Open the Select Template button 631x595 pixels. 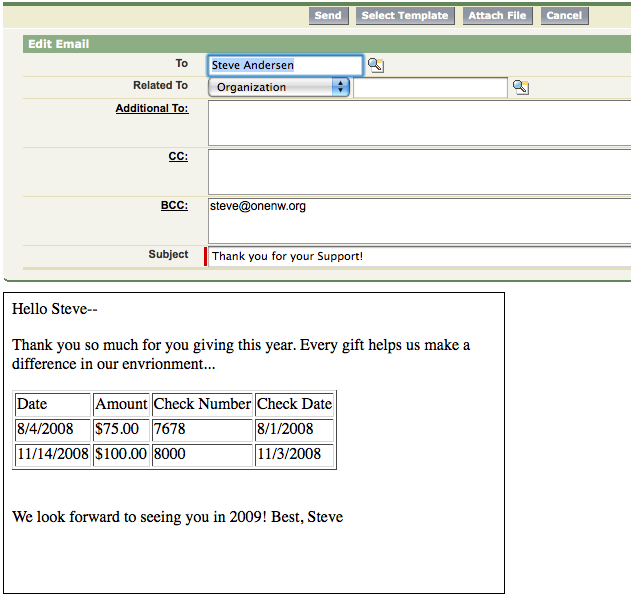tap(405, 16)
